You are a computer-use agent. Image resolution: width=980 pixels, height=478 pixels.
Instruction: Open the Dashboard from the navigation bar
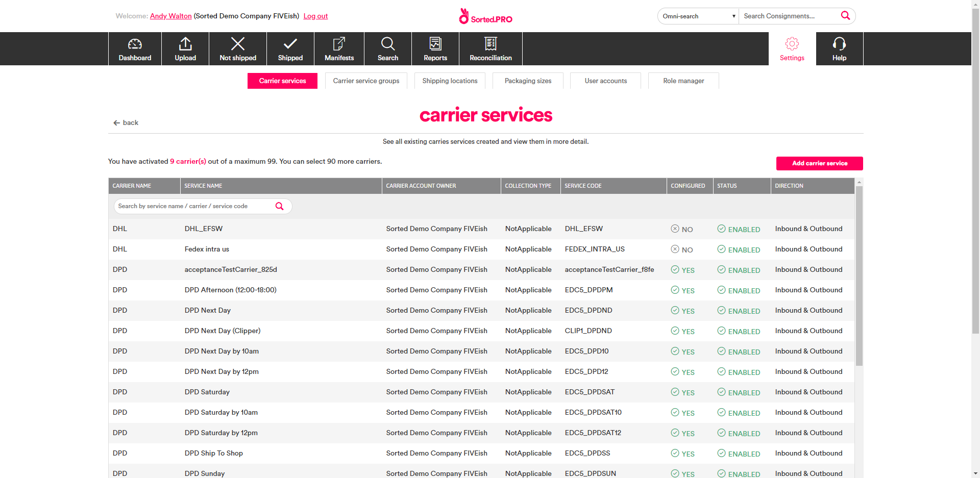(134, 48)
